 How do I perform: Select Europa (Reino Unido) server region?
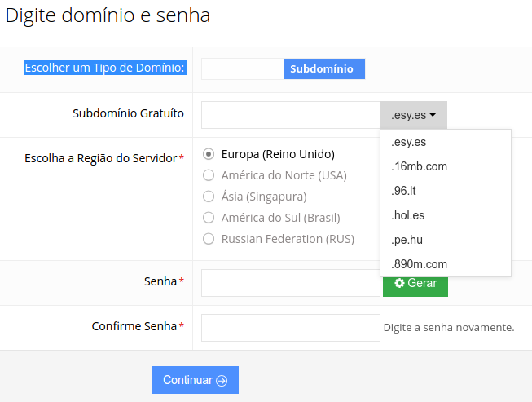[209, 153]
